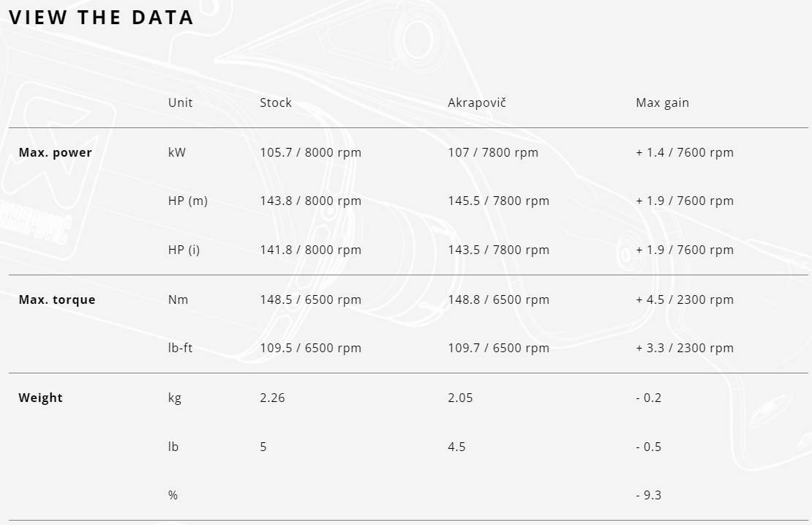The width and height of the screenshot is (812, 525).
Task: Click the HP (m) unit cell
Action: pos(187,201)
